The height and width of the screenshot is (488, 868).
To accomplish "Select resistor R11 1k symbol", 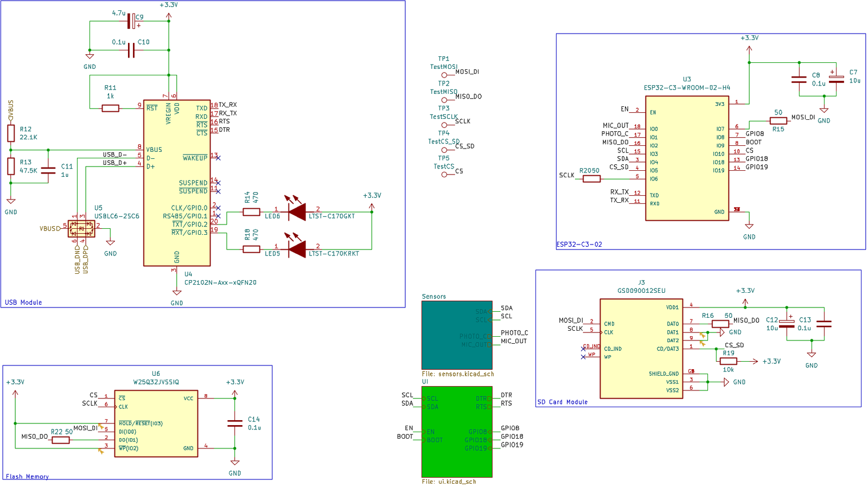I will tap(111, 108).
